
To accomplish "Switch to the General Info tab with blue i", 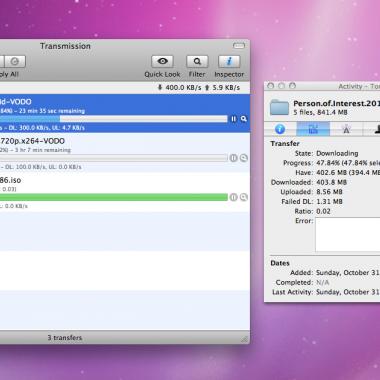I will click(x=280, y=129).
